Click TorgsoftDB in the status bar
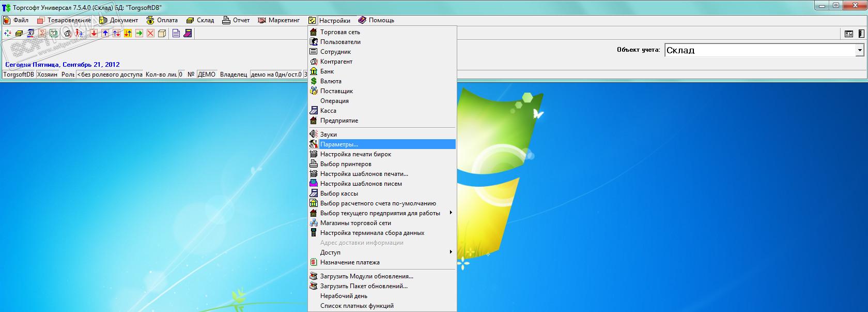The width and height of the screenshot is (868, 312). coord(19,75)
